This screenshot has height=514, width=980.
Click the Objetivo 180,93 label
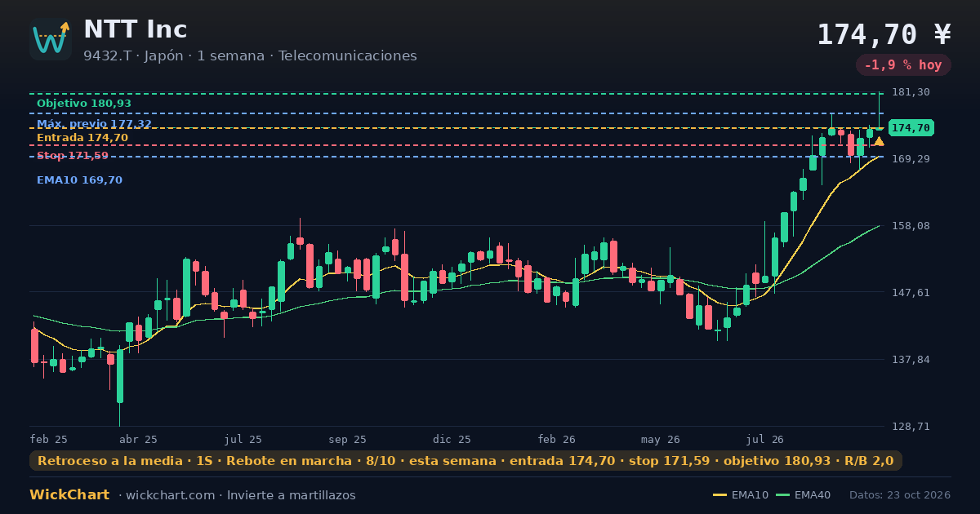[84, 104]
